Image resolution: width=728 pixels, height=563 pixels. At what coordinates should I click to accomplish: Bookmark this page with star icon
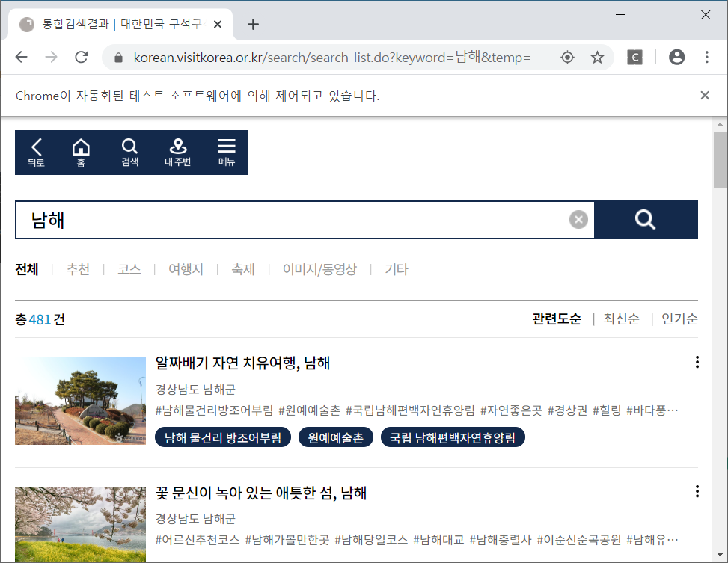click(597, 57)
